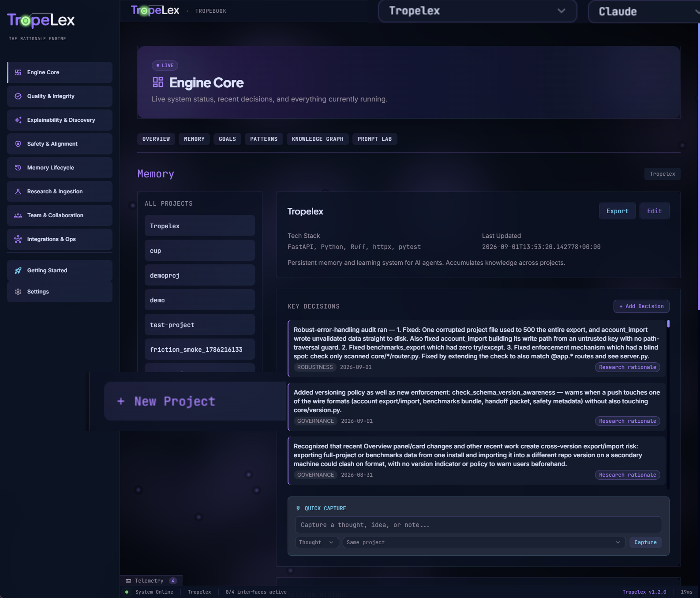
Task: Open the Tropelex project selector dropdown
Action: [x=478, y=11]
